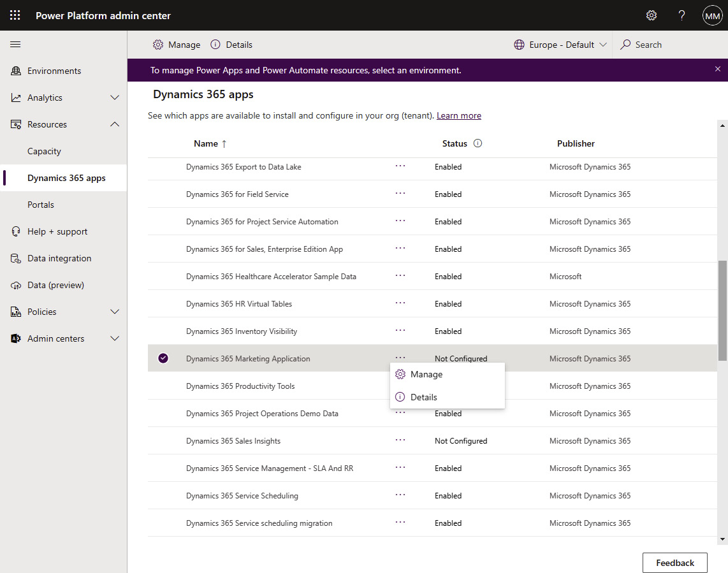Open the app launcher waffle icon
The height and width of the screenshot is (573, 728).
point(15,15)
